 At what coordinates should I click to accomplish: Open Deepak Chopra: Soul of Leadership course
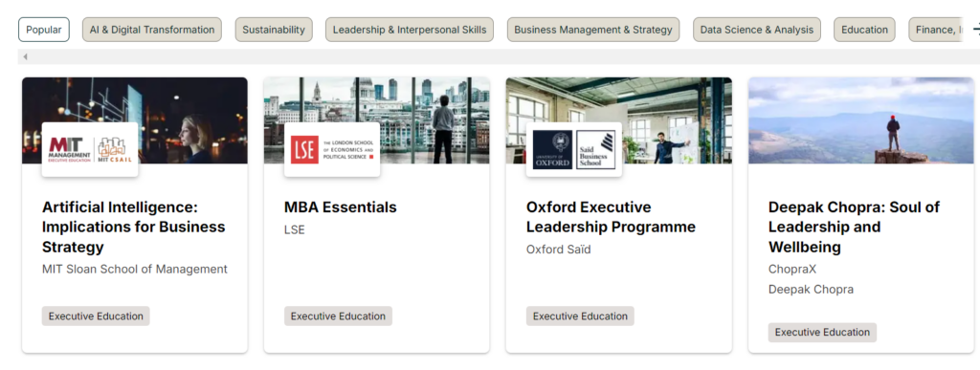(854, 227)
